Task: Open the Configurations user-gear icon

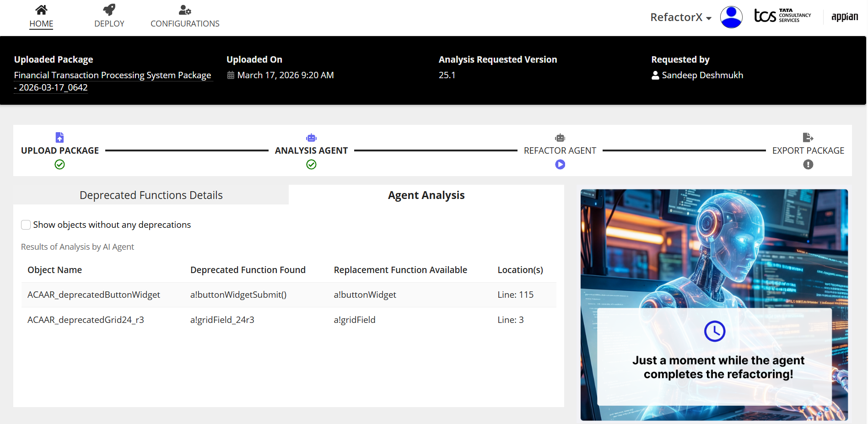Action: click(x=185, y=10)
